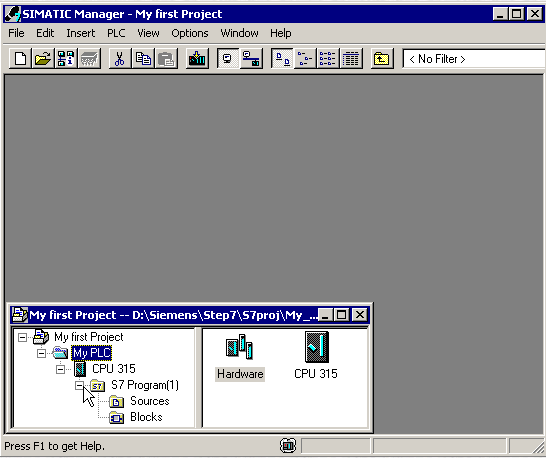
Task: Open the Edit menu
Action: [45, 33]
